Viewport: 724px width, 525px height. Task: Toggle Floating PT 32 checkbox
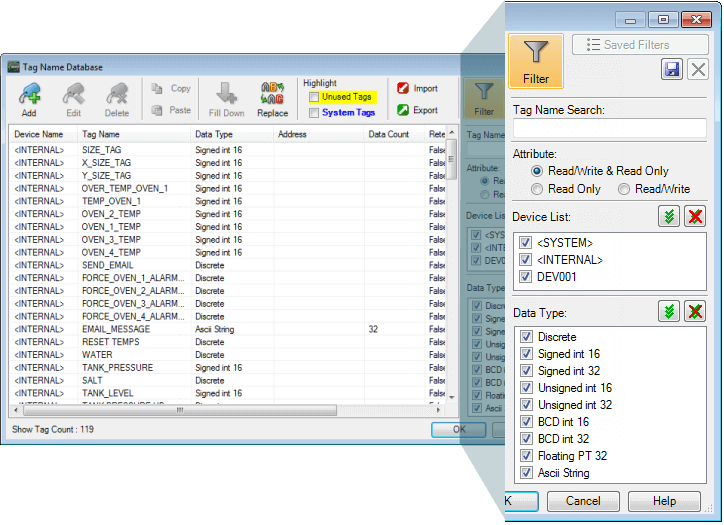[526, 456]
